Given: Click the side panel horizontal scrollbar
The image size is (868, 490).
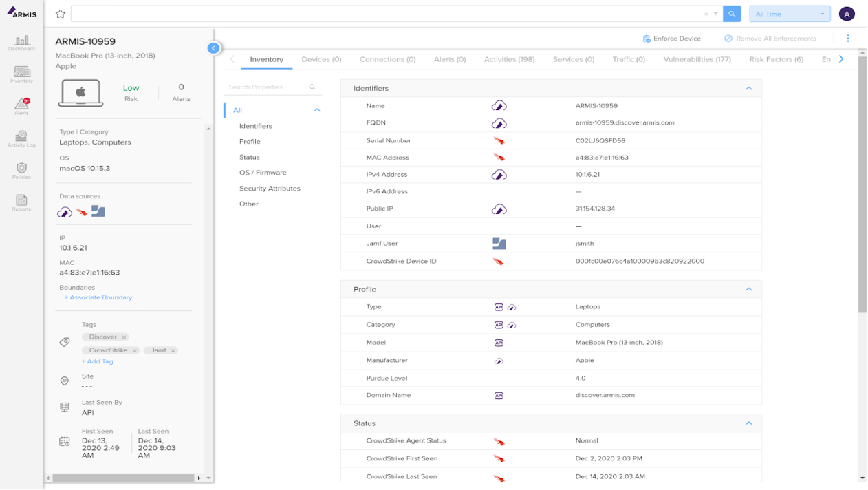Looking at the screenshot, I should click(x=123, y=478).
